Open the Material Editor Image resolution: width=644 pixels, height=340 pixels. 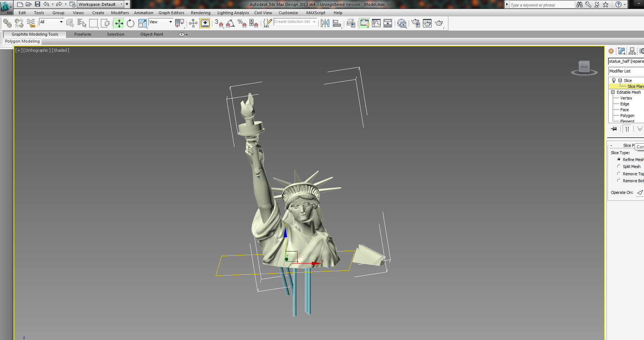point(402,23)
